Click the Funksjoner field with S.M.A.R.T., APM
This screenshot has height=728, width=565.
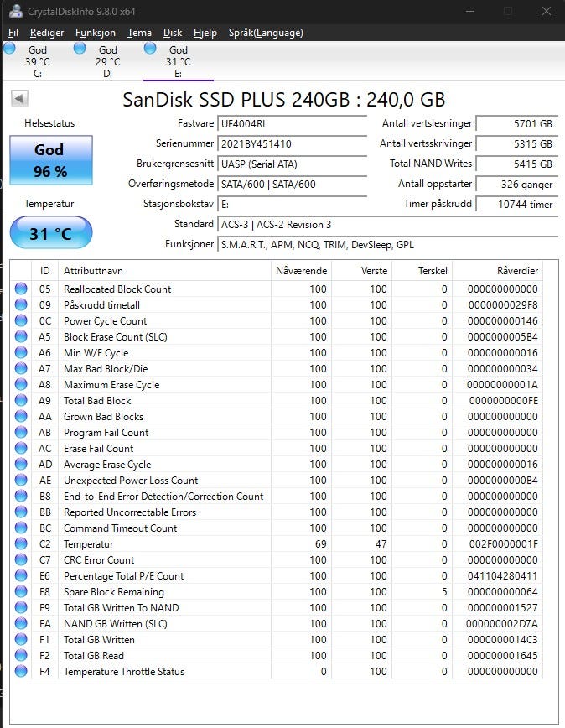(388, 245)
